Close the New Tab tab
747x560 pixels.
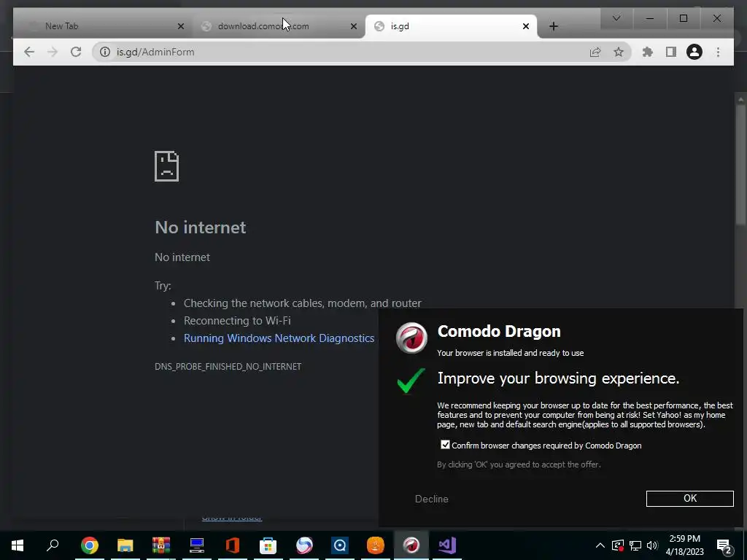click(181, 26)
